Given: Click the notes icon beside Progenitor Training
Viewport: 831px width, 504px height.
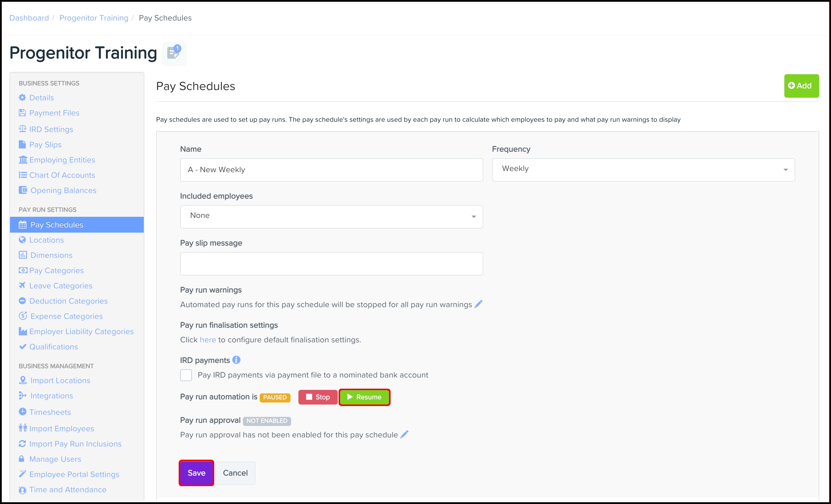Looking at the screenshot, I should point(174,53).
